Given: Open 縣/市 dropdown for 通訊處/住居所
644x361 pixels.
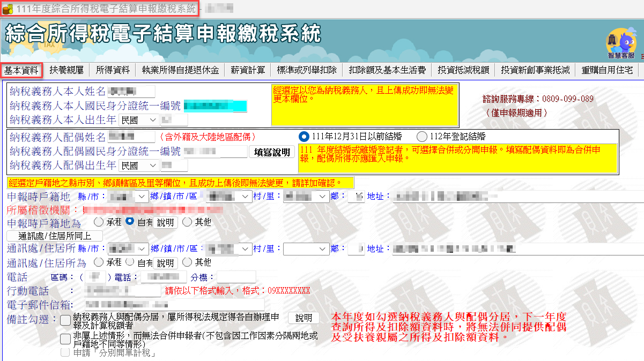Looking at the screenshot, I should point(128,249).
